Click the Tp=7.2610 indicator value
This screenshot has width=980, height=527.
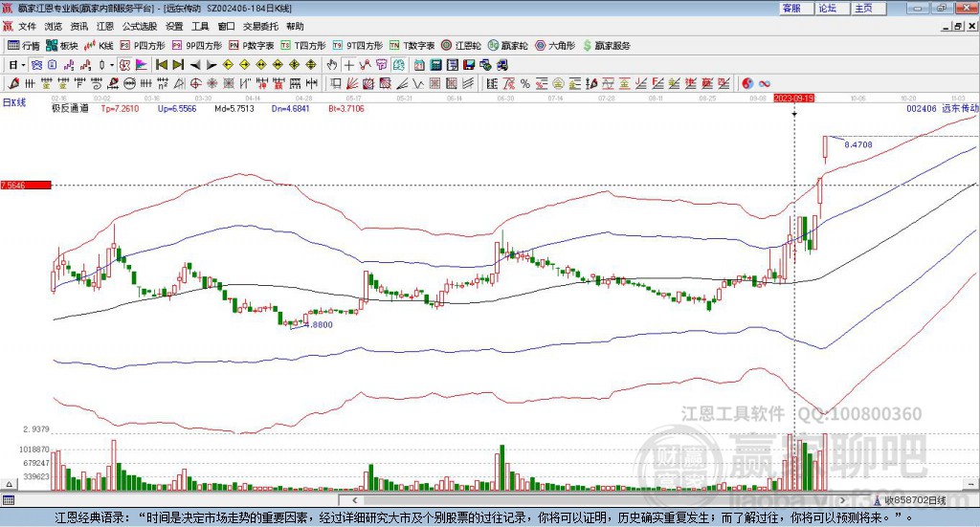tap(120, 109)
